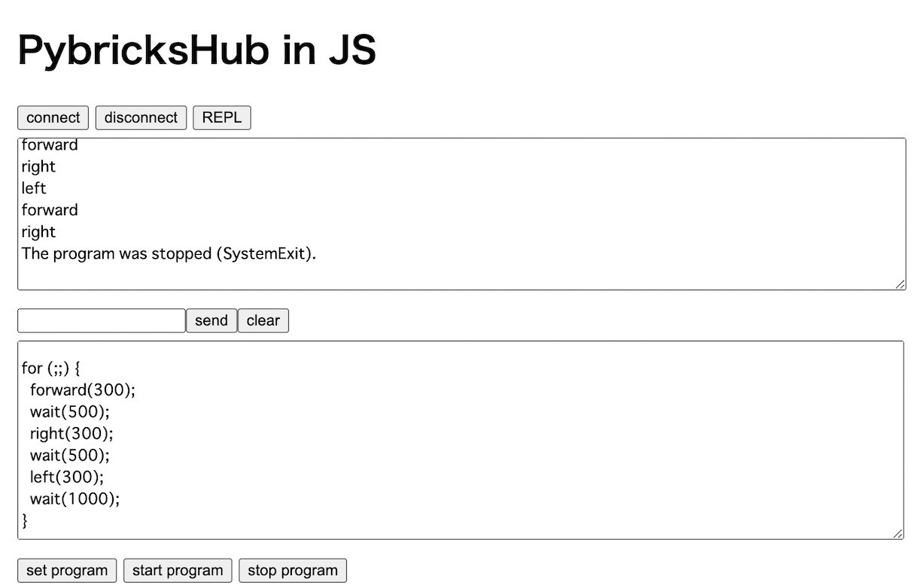This screenshot has width=918, height=588.
Task: Start the program
Action: [178, 571]
